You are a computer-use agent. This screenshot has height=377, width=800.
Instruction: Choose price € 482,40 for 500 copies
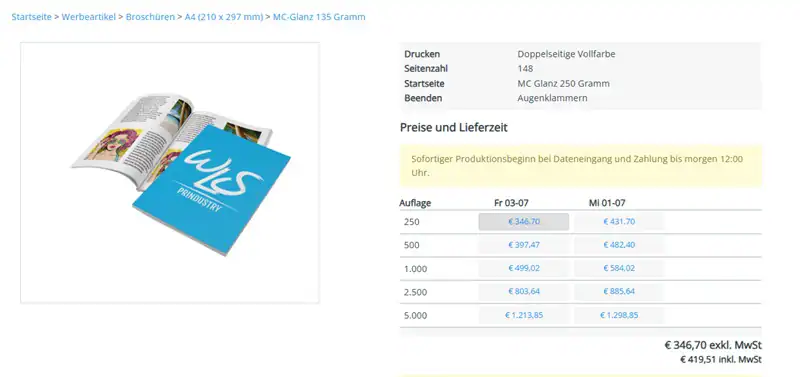pos(619,245)
